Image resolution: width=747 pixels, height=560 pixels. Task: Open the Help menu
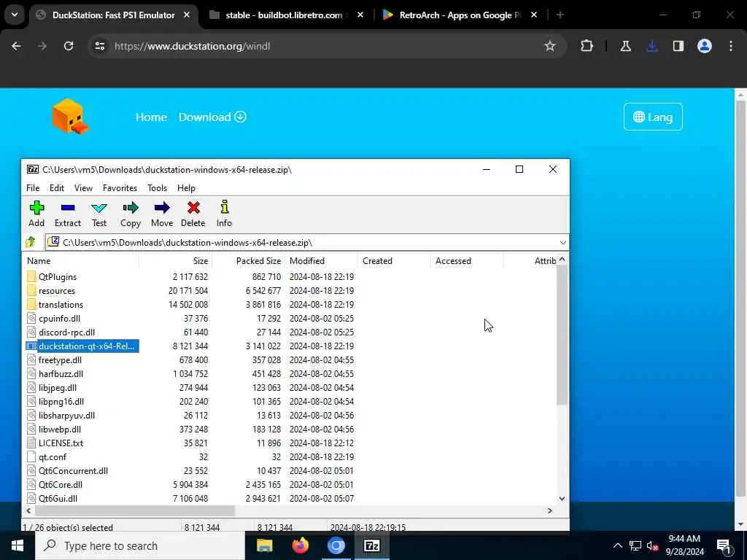coord(186,188)
